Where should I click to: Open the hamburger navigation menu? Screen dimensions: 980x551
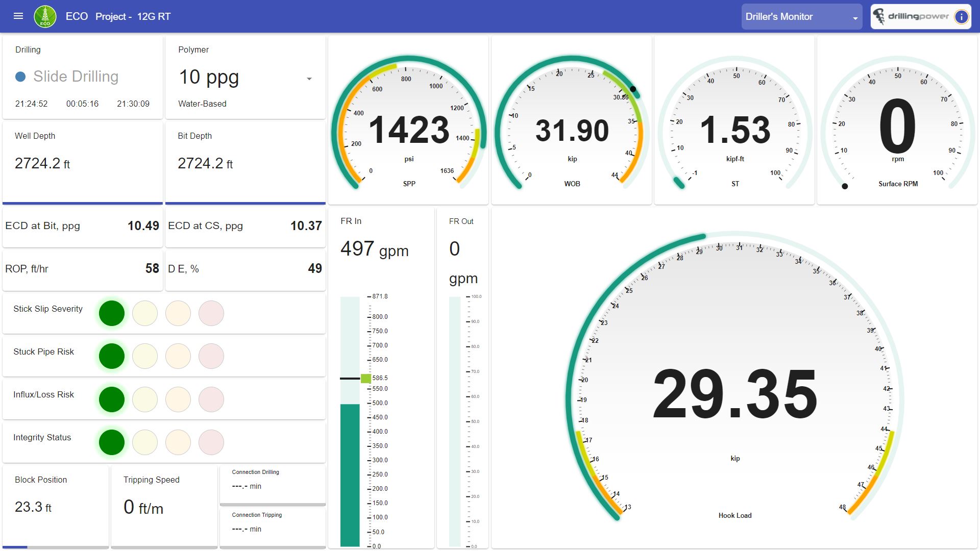18,16
